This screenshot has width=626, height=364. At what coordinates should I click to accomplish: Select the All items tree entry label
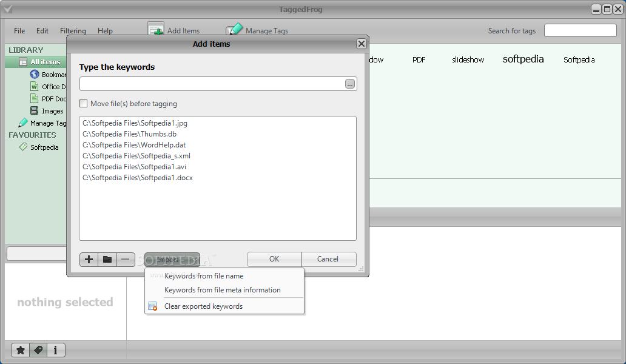coord(45,62)
